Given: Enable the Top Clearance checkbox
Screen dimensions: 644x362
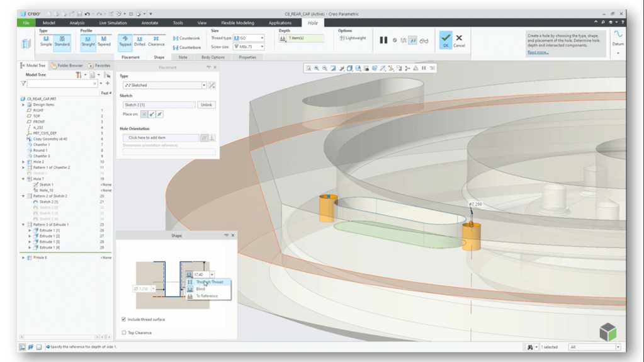Looking at the screenshot, I should coord(123,332).
